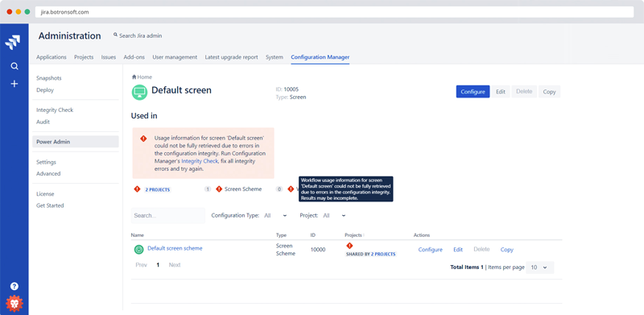The width and height of the screenshot is (644, 315).
Task: Open the Configuration Type dropdown
Action: (x=276, y=215)
